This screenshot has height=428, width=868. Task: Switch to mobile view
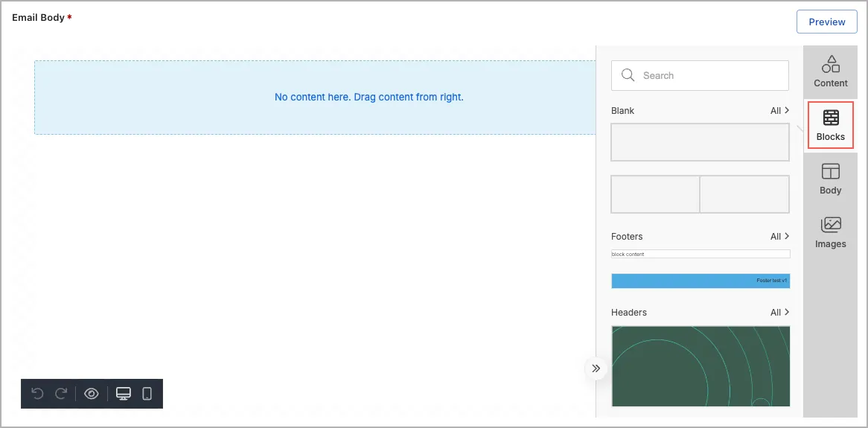point(147,394)
